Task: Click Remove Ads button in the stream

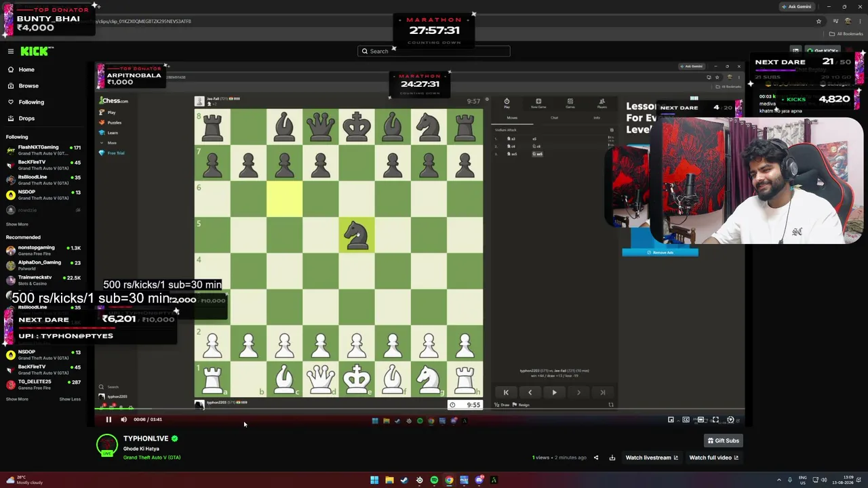Action: 660,253
